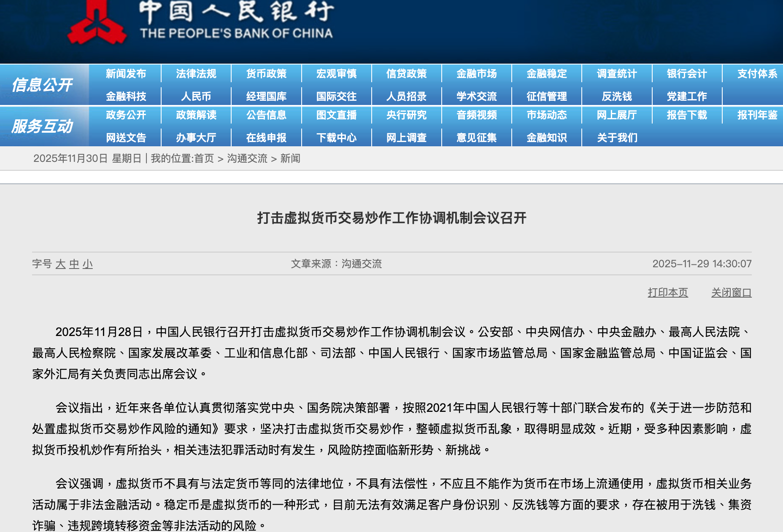Open 信贷政策 navigation link
Viewport: 783px width, 532px height.
[406, 74]
